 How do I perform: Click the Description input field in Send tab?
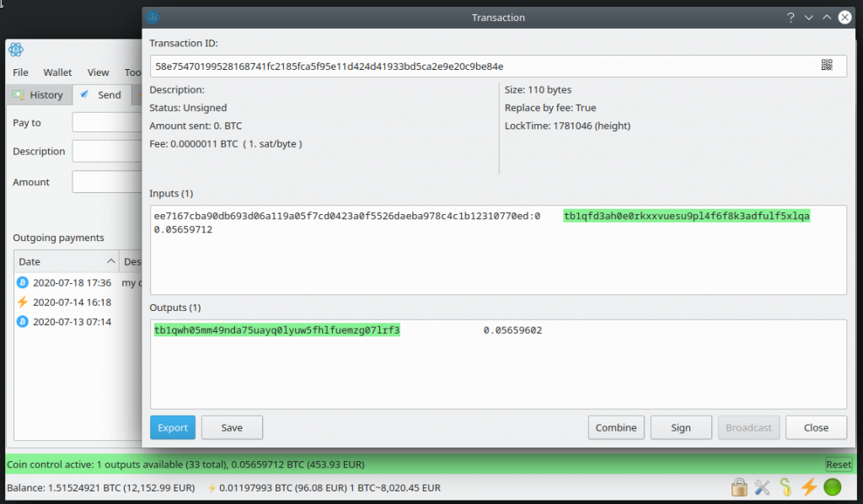107,151
